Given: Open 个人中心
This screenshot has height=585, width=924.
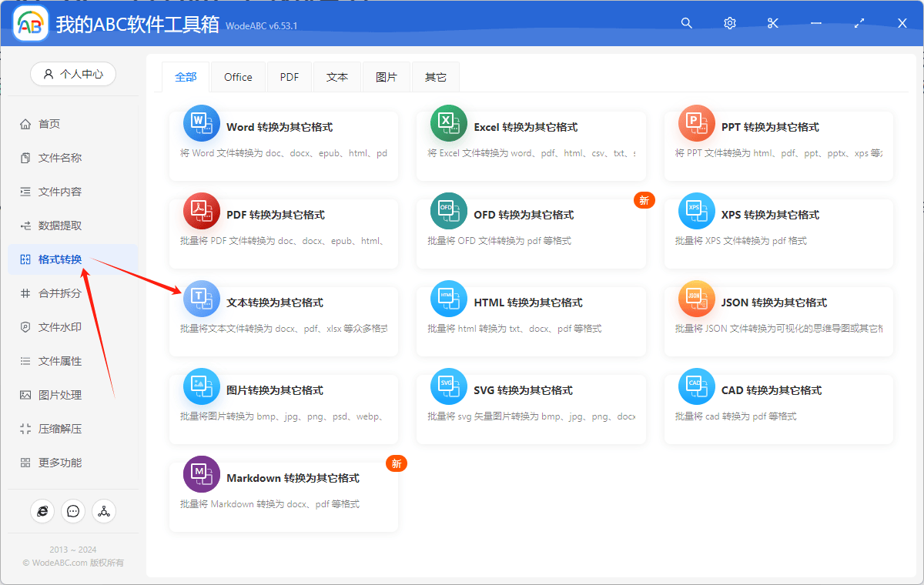Looking at the screenshot, I should 73,74.
